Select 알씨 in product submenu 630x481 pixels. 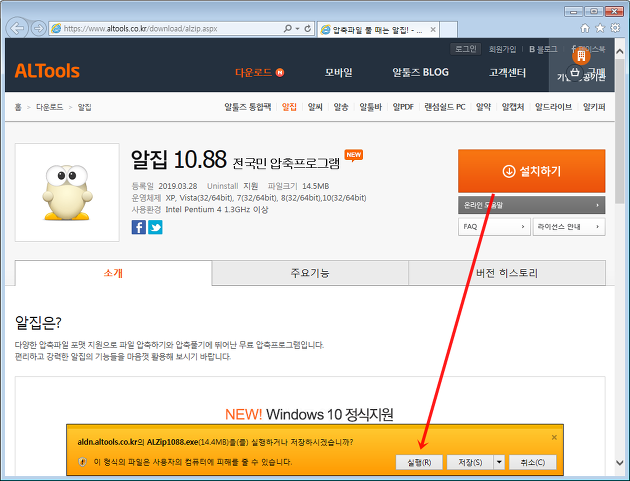pos(315,107)
